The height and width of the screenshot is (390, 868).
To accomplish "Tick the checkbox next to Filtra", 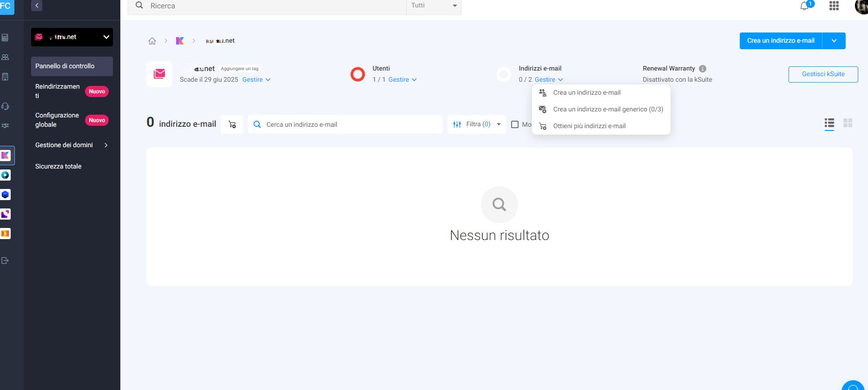I will pos(515,124).
